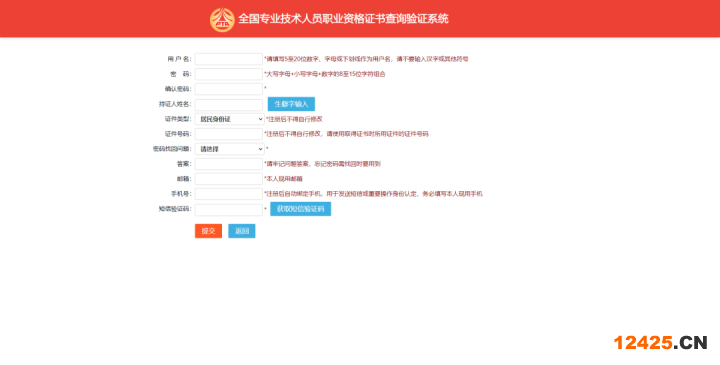720x365 pixels.
Task: Select the 手机号 input field
Action: (x=229, y=194)
